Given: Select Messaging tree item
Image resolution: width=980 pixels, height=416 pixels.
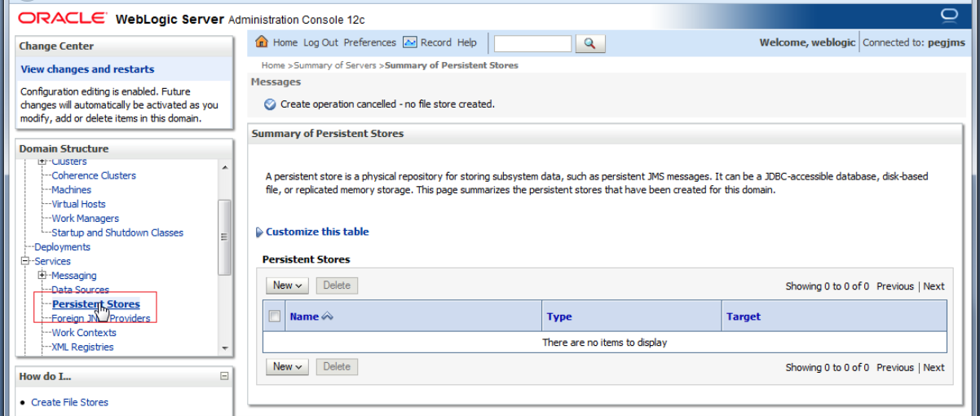Looking at the screenshot, I should coord(73,276).
